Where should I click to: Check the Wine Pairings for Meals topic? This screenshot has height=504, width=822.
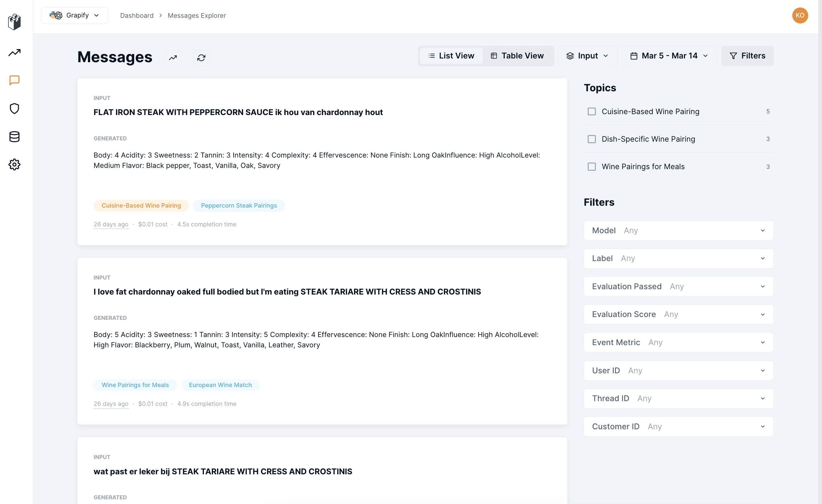point(591,166)
